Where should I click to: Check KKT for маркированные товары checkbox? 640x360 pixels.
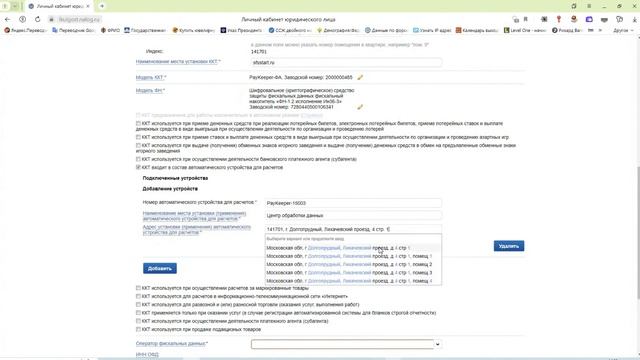point(138,288)
